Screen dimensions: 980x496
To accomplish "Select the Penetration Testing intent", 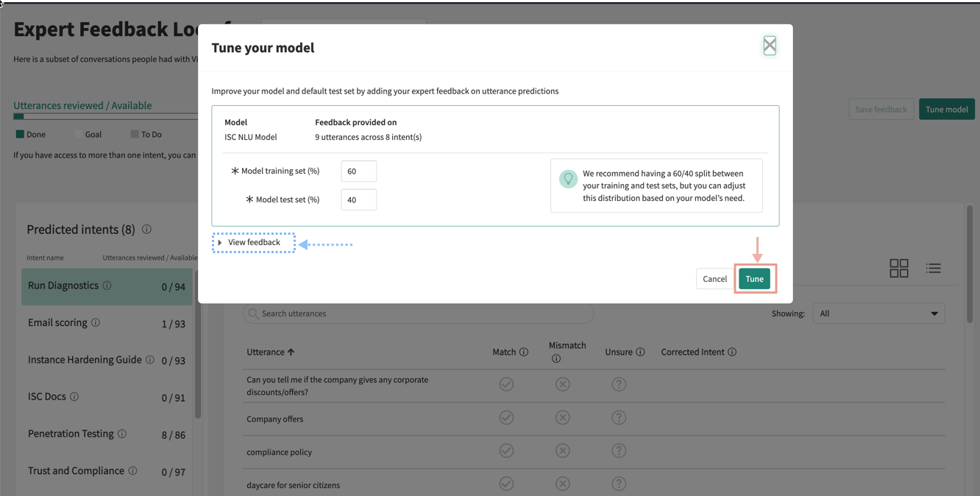I will point(107,434).
